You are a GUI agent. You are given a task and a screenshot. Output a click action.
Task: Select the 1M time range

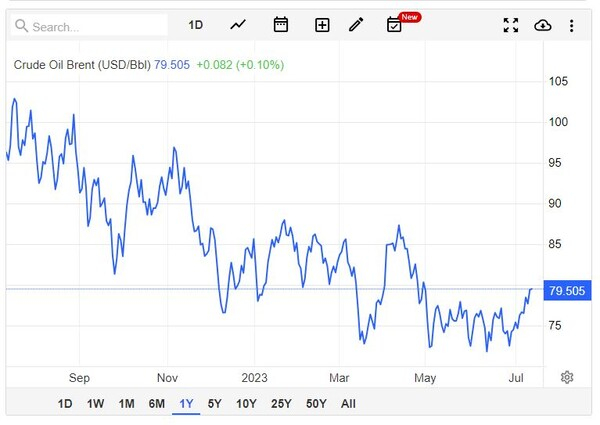click(x=126, y=404)
